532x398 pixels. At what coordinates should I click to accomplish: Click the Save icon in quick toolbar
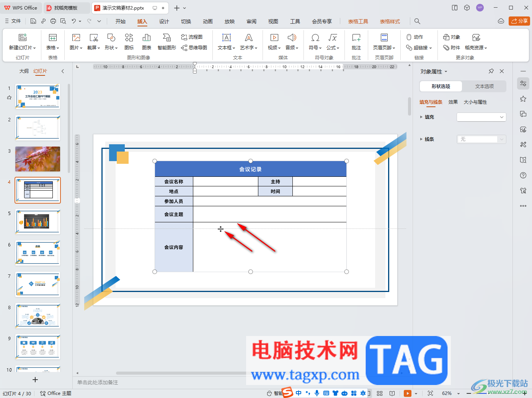tap(33, 21)
